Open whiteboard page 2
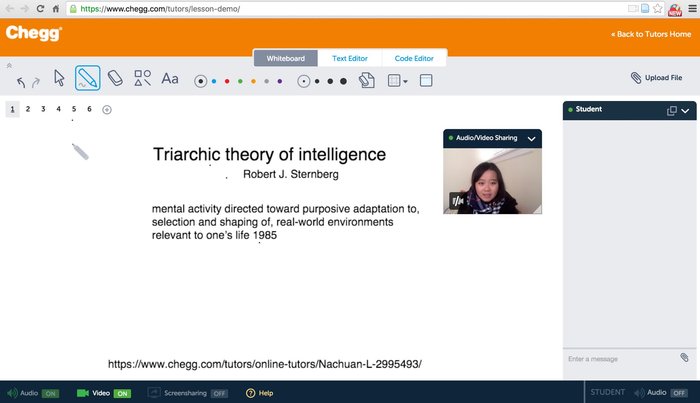Image resolution: width=700 pixels, height=403 pixels. 28,109
